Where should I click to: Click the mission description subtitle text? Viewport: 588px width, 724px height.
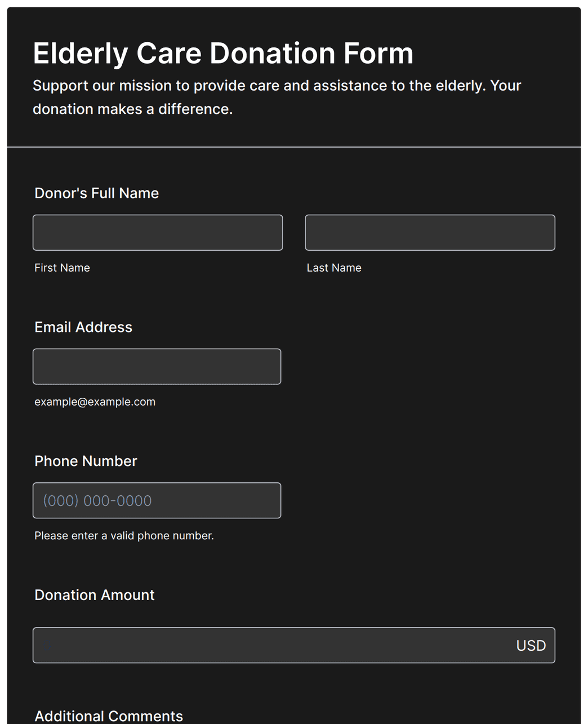(277, 97)
